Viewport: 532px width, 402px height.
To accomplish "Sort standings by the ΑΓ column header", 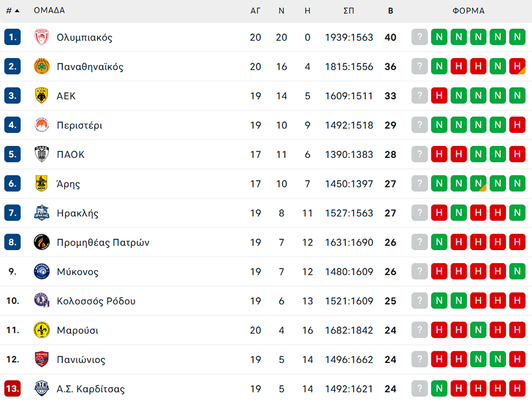I will pos(255,11).
